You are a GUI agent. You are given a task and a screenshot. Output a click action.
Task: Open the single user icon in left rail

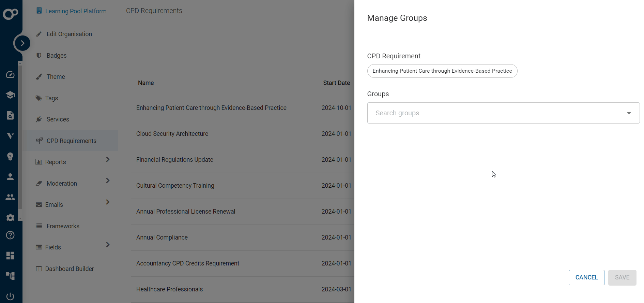point(10,177)
